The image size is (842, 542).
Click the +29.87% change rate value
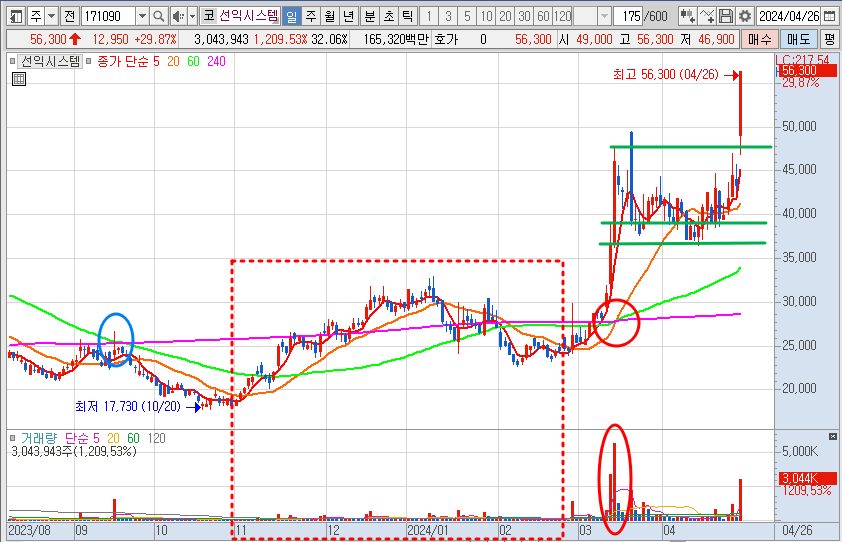155,39
